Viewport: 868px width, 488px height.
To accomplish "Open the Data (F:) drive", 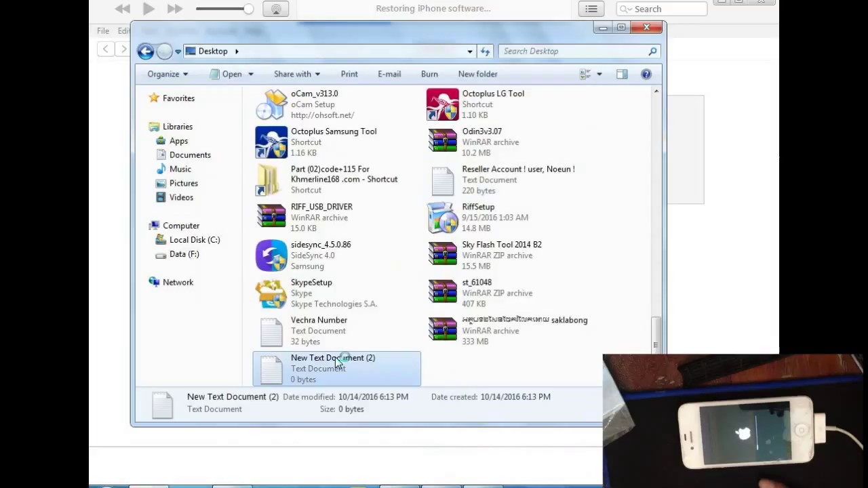I will tap(184, 254).
